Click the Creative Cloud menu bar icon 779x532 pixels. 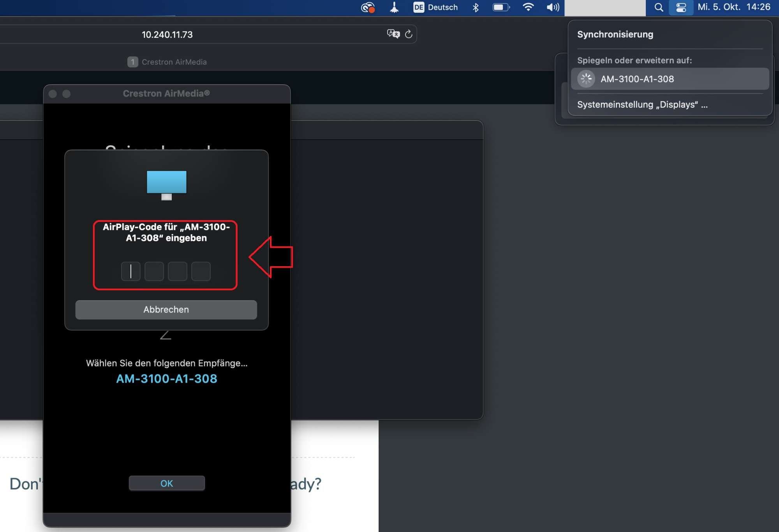coord(368,7)
